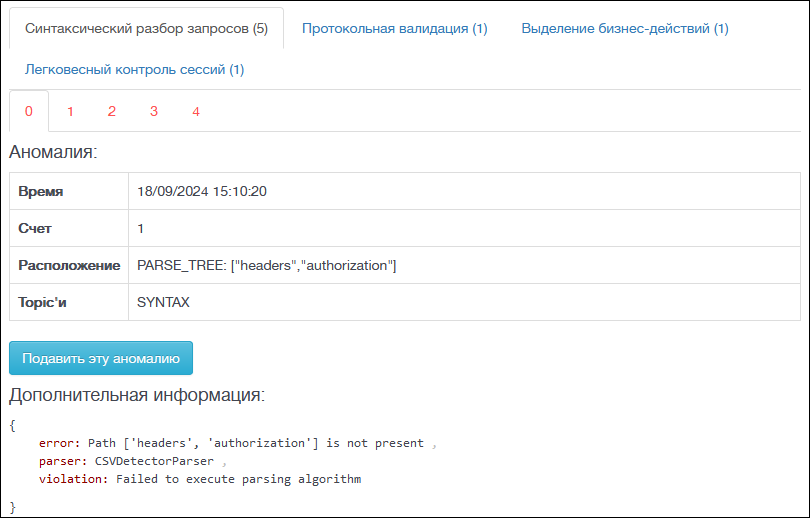Open anomaly sub-tab 2

(x=112, y=111)
